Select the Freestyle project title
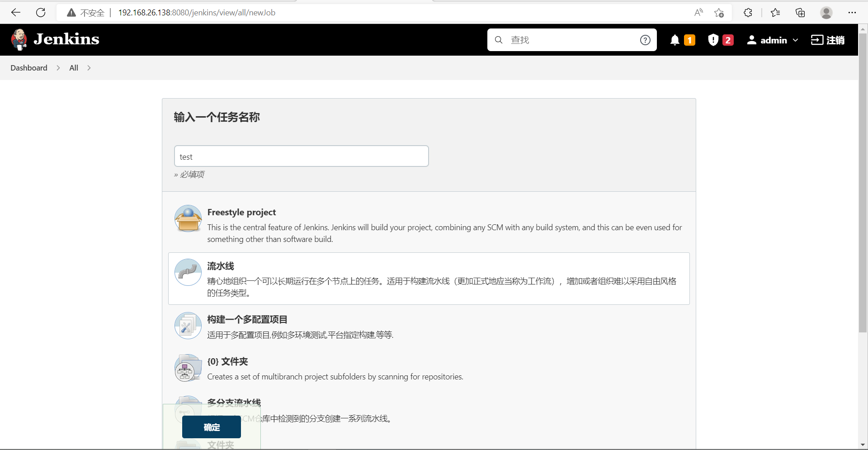 pyautogui.click(x=241, y=212)
